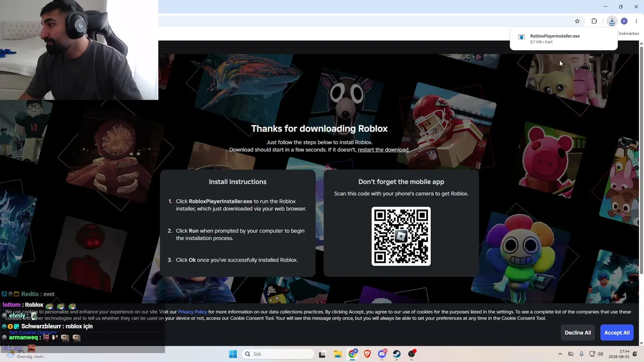
Task: Show hidden system tray icons
Action: click(560, 354)
